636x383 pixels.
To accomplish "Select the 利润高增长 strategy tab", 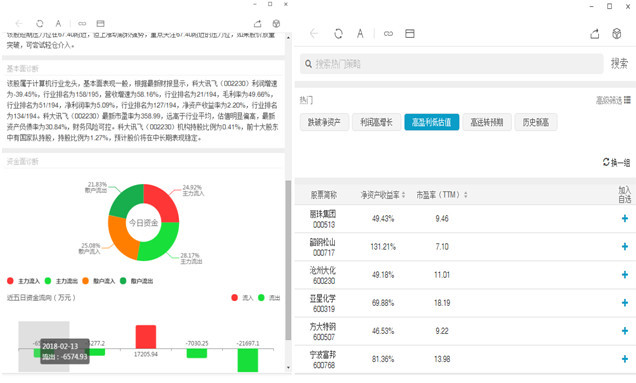I will (x=376, y=122).
